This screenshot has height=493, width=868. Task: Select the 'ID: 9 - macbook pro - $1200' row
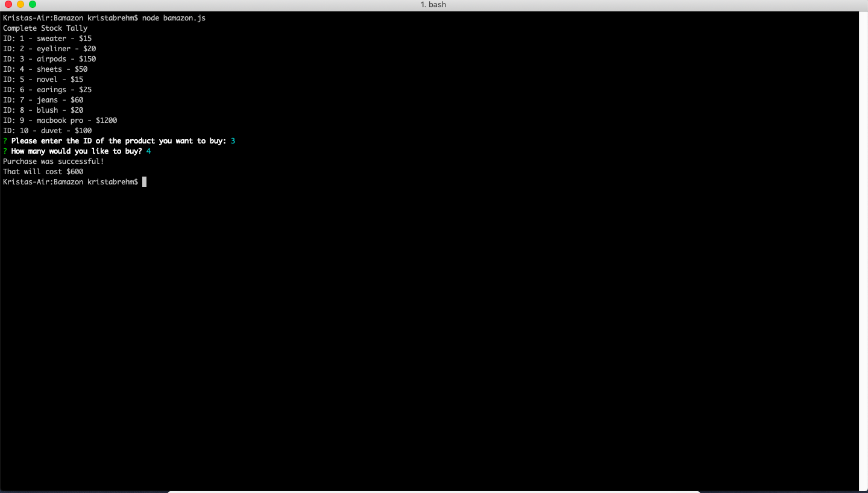pyautogui.click(x=60, y=121)
